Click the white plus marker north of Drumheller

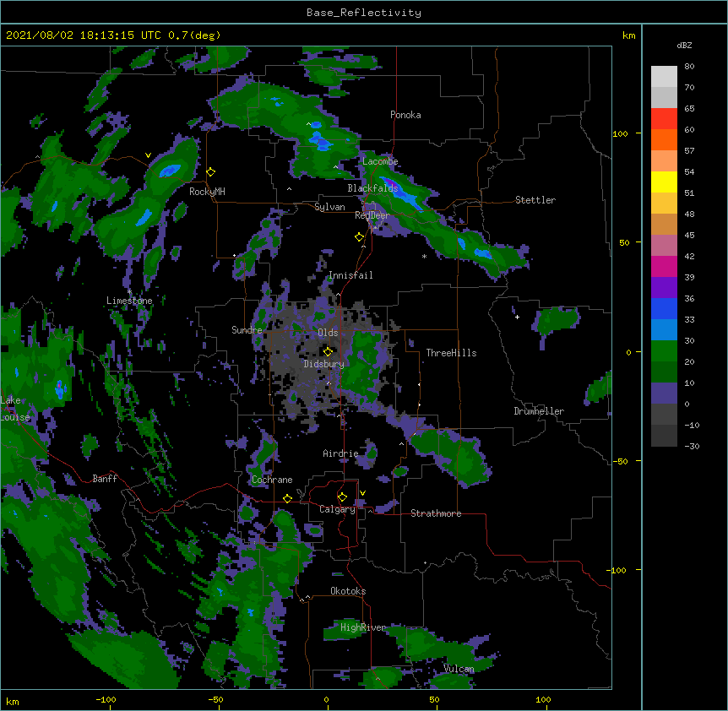point(517,317)
